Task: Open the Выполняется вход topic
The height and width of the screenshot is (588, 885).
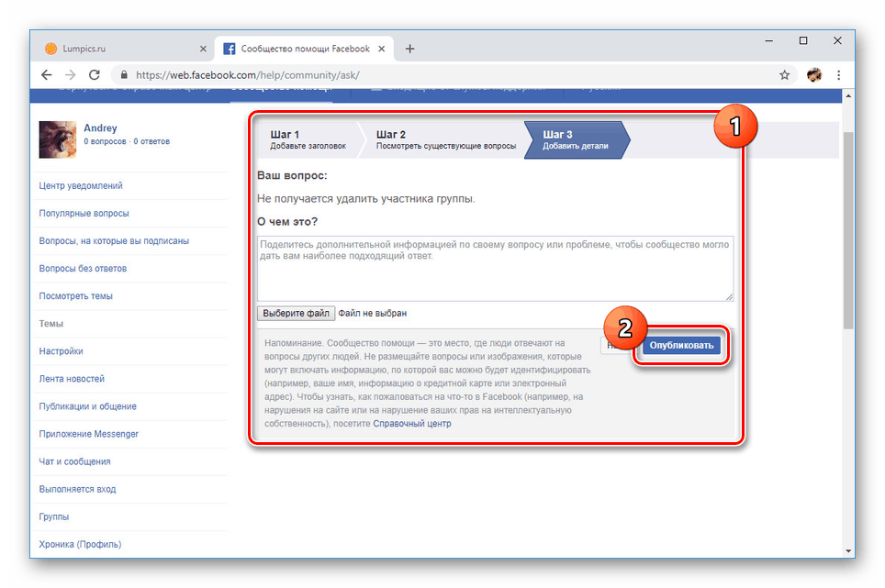Action: (77, 489)
